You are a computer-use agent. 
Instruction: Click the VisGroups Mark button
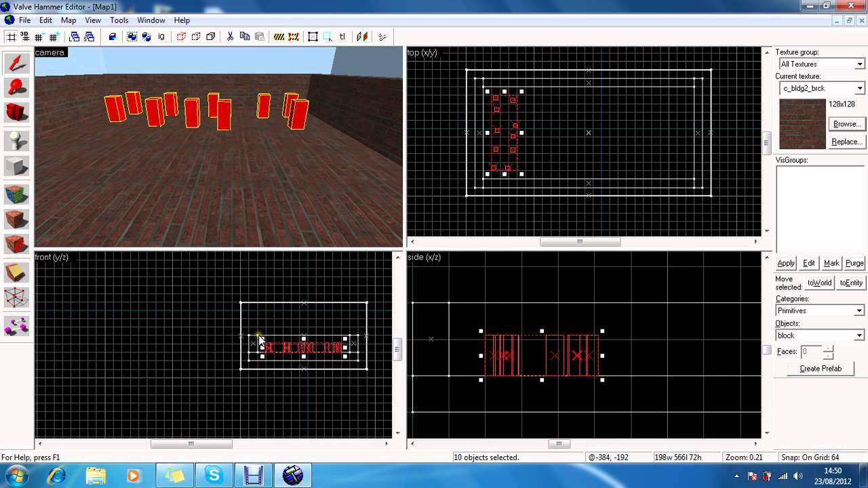click(x=831, y=263)
